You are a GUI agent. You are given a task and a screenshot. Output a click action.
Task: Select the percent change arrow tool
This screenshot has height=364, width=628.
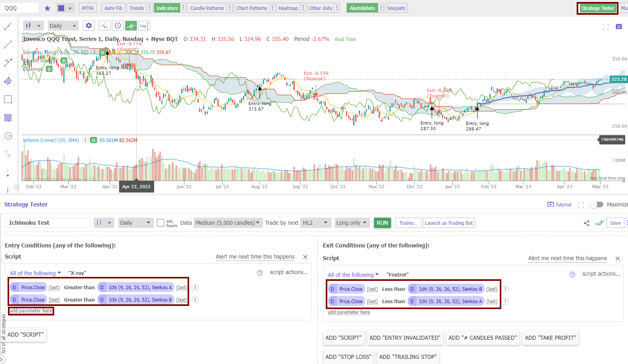coord(8,63)
